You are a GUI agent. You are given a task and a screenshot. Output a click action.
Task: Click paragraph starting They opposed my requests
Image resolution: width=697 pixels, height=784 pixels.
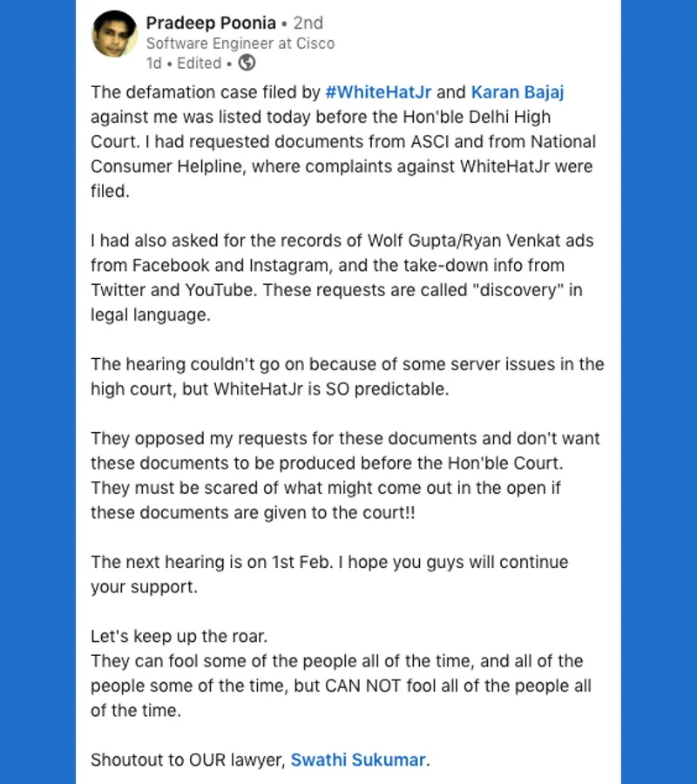point(345,476)
